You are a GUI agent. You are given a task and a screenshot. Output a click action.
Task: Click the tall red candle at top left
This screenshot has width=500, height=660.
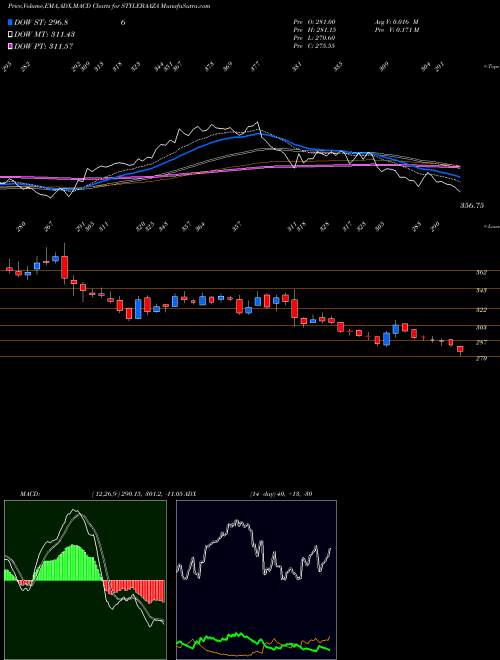(64, 267)
